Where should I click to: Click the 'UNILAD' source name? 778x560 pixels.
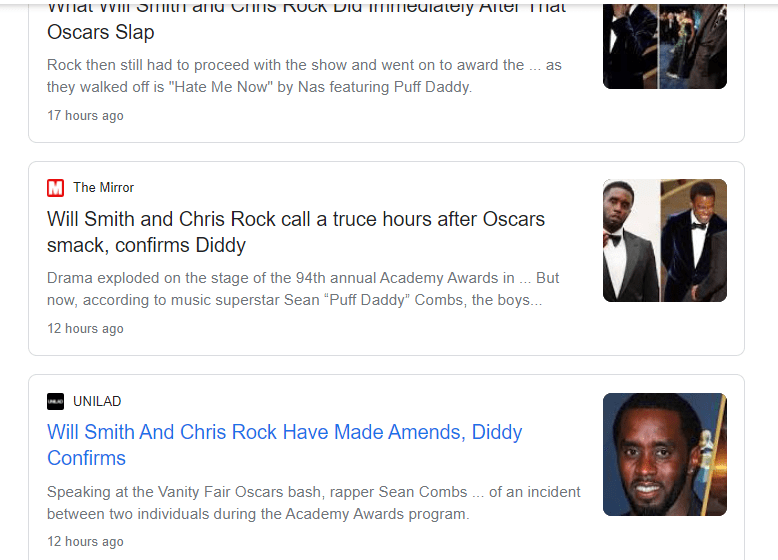[x=97, y=402]
